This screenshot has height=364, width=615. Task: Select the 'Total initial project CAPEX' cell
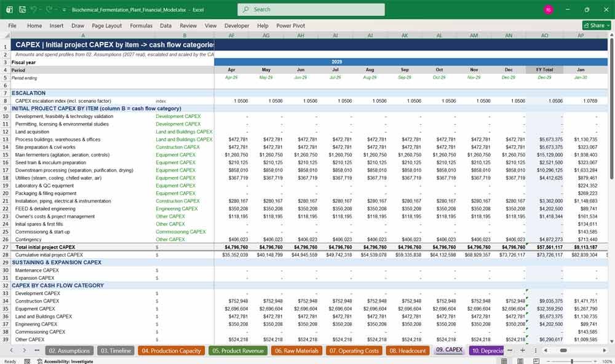82,247
